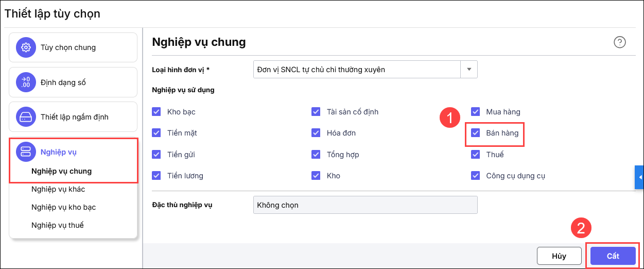Uncheck the Hóa đơn checkbox

click(316, 133)
